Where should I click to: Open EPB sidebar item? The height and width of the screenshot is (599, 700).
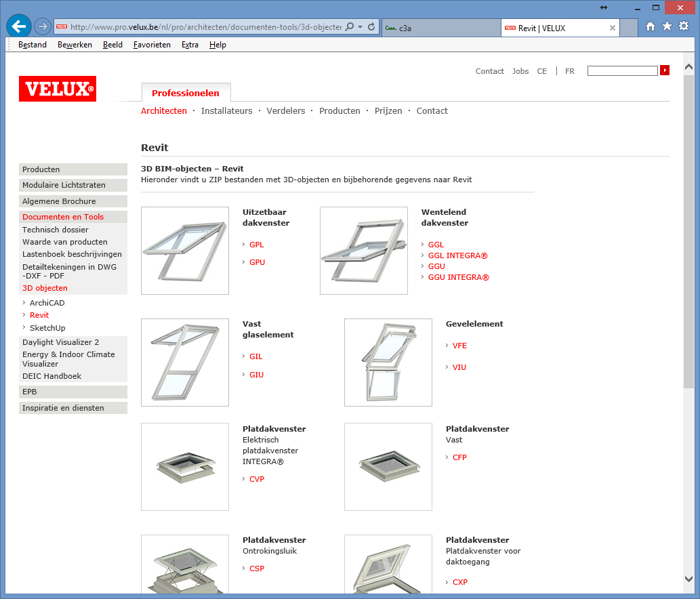(73, 392)
